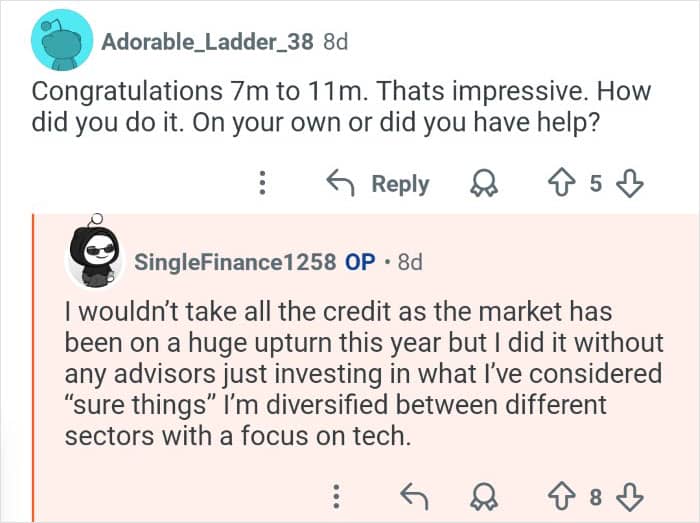Open more options on Adorable_Ladder_38's comment
The height and width of the screenshot is (523, 700).
pos(262,184)
